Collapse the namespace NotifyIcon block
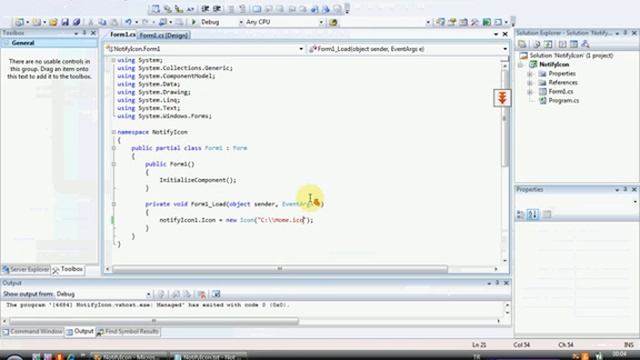The height and width of the screenshot is (360, 640). [113, 132]
